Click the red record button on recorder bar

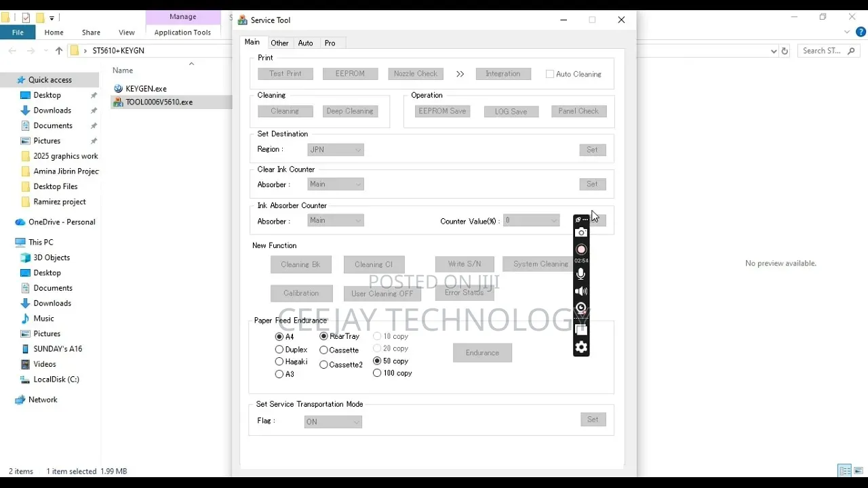click(x=581, y=249)
